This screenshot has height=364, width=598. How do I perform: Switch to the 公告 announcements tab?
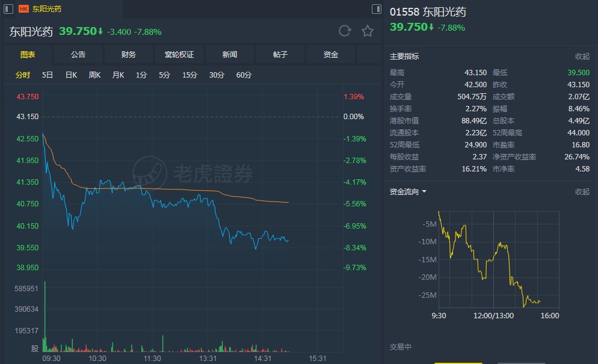point(78,55)
